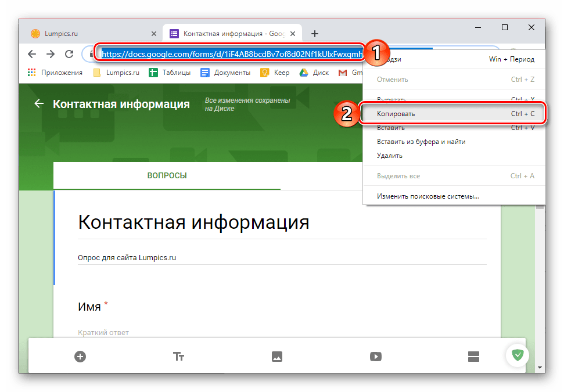Click the emoji menu entry with Win + Период
The height and width of the screenshot is (392, 564).
coord(453,59)
